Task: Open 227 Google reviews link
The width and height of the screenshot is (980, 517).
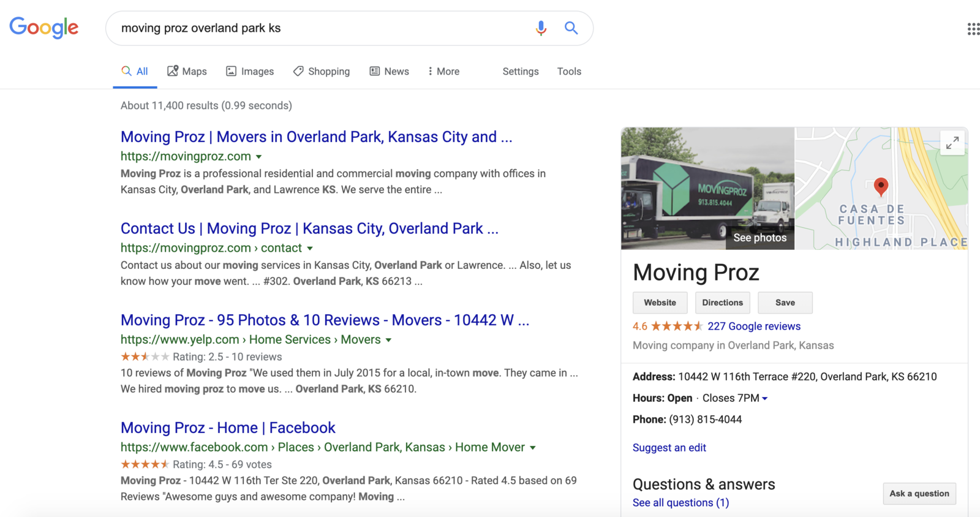Action: coord(754,326)
